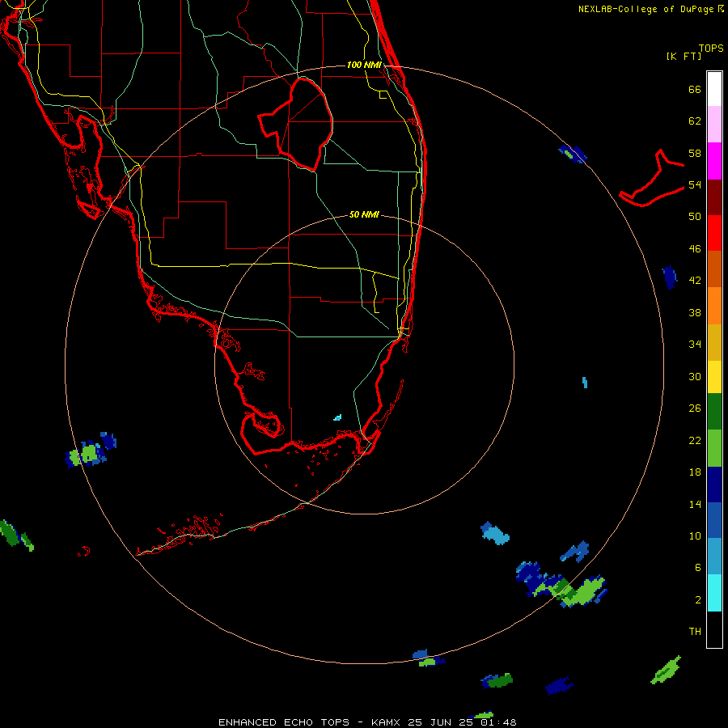The height and width of the screenshot is (728, 728).
Task: Click the light pink 62 kft legend swatch
Action: [714, 124]
